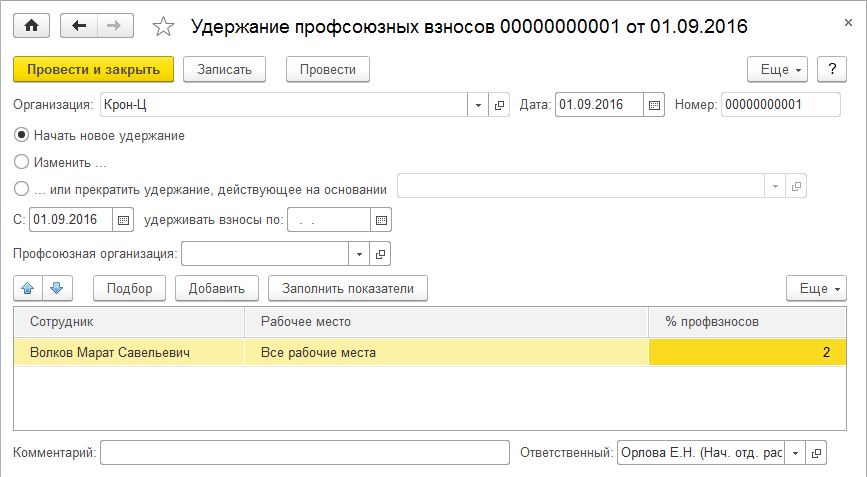Move row down with the down arrow
The width and height of the screenshot is (867, 477).
[58, 288]
